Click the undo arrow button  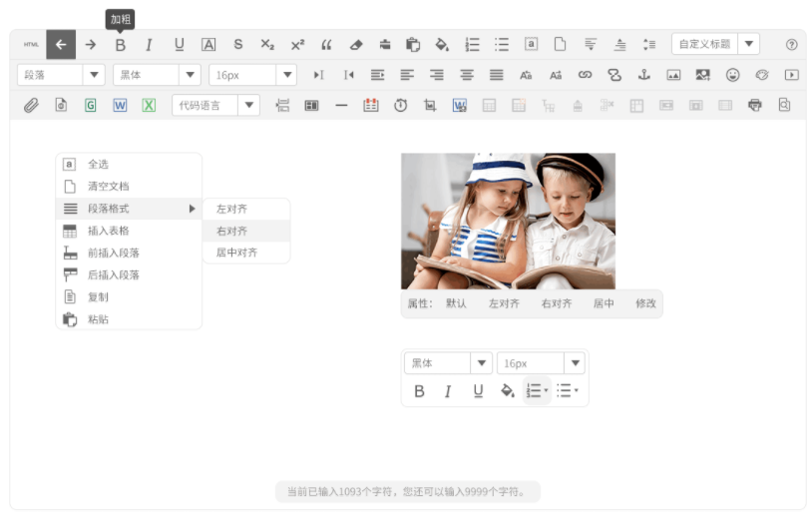point(61,45)
